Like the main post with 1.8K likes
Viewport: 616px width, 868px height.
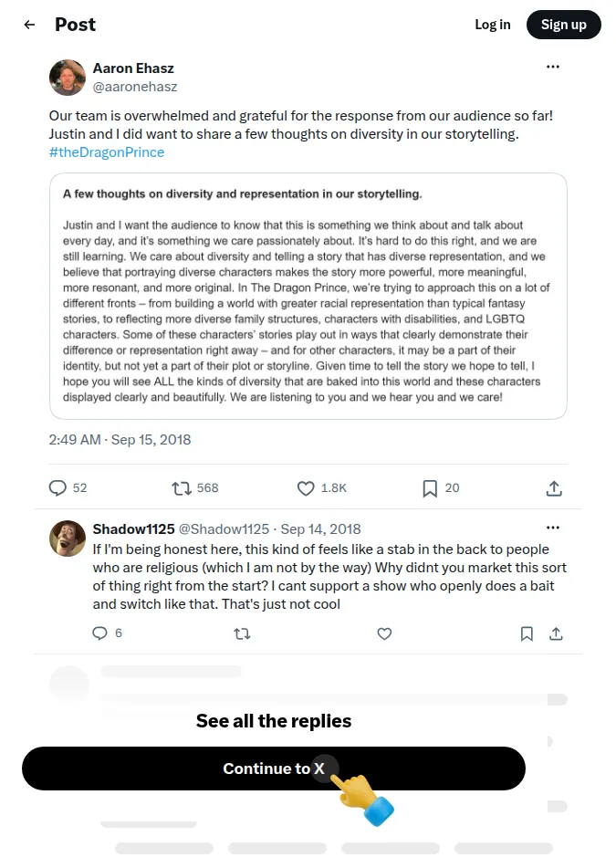[306, 487]
